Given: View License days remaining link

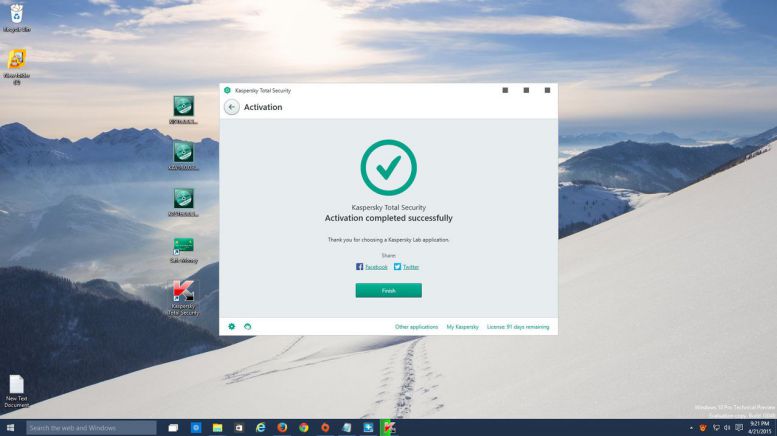Looking at the screenshot, I should pyautogui.click(x=518, y=327).
